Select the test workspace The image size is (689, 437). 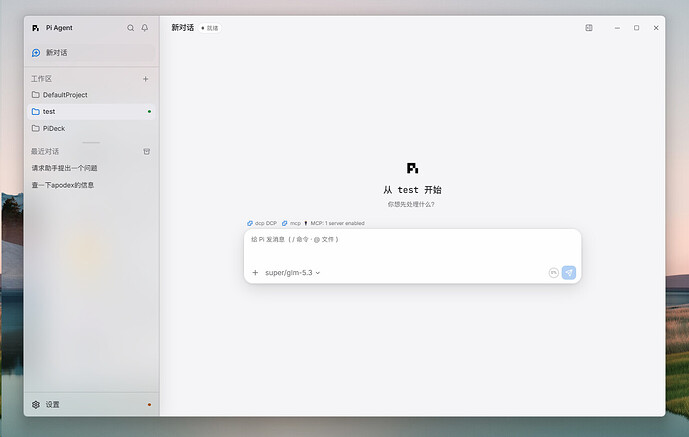click(91, 112)
